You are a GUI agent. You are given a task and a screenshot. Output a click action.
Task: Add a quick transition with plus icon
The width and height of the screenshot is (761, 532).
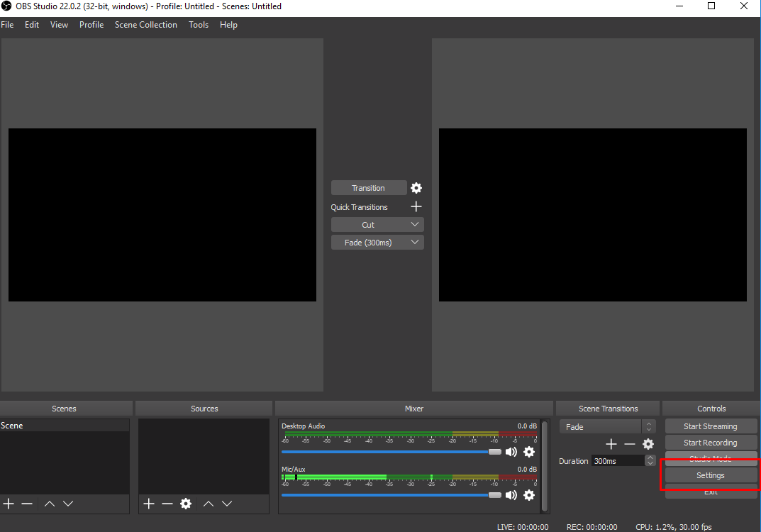pyautogui.click(x=416, y=207)
